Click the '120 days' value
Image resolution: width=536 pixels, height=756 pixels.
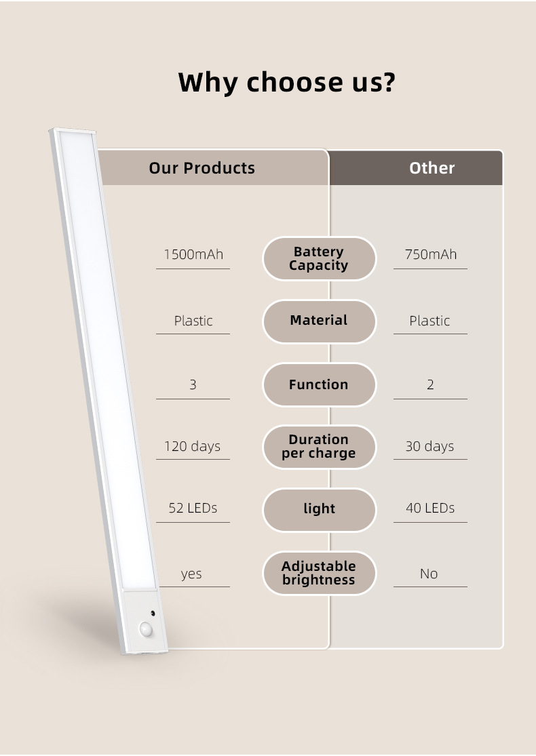point(192,446)
